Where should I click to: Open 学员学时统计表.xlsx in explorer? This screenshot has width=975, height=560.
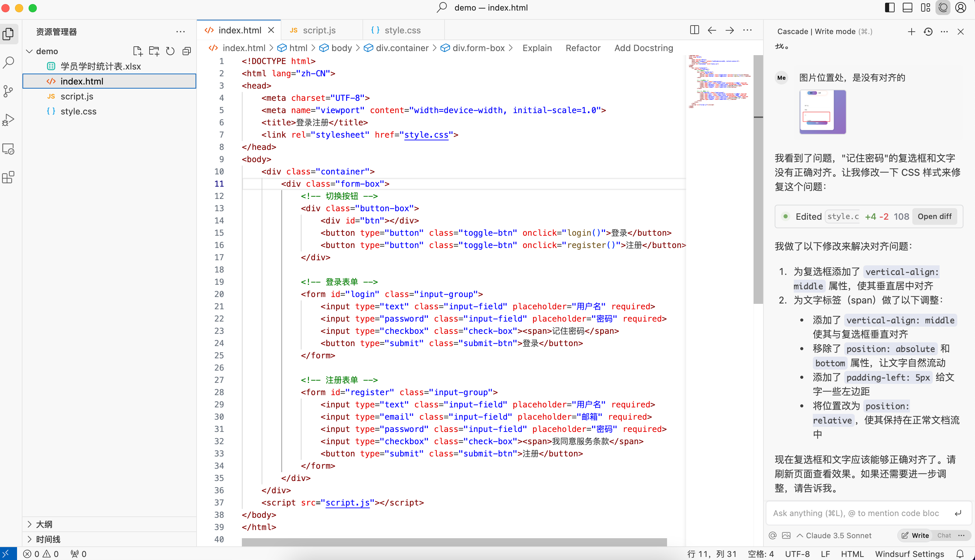(110, 66)
